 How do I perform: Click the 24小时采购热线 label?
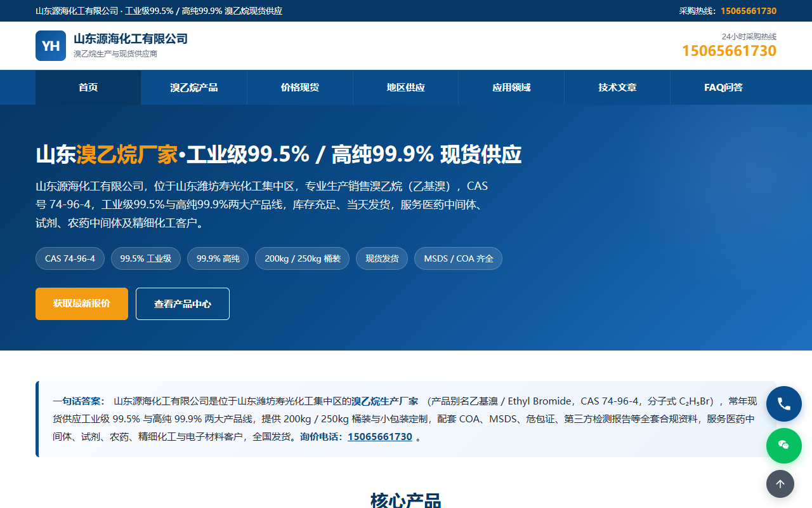(749, 36)
